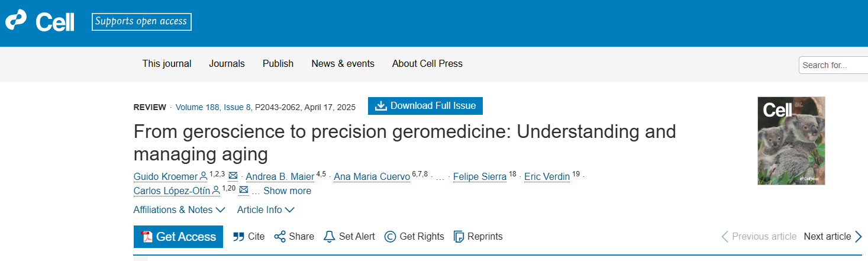Email Guido Kroemer via envelope icon
Viewport: 868px width, 261px height.
click(x=233, y=176)
